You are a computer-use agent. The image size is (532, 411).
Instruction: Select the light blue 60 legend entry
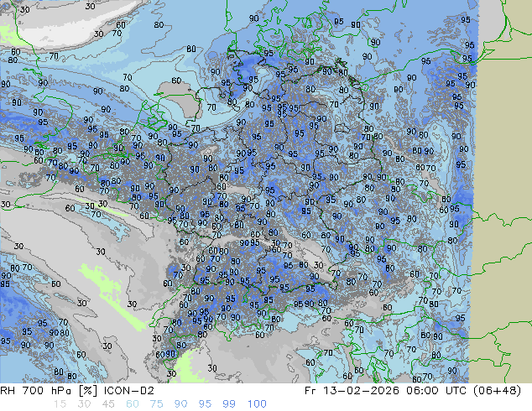pyautogui.click(x=133, y=404)
